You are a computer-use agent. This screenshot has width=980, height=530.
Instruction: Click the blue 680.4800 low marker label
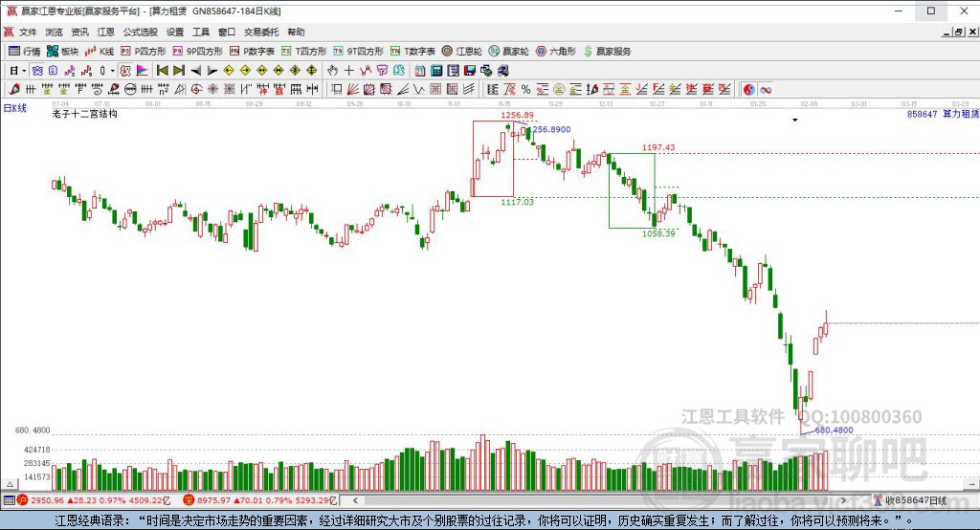(x=834, y=430)
